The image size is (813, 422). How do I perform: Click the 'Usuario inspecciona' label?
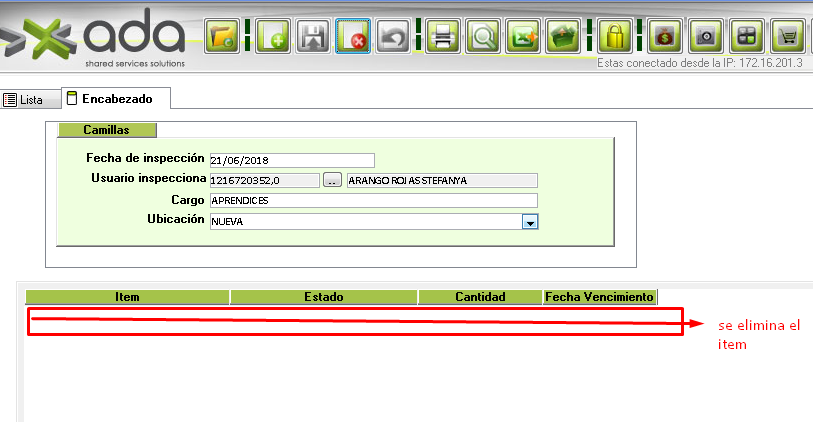(148, 178)
